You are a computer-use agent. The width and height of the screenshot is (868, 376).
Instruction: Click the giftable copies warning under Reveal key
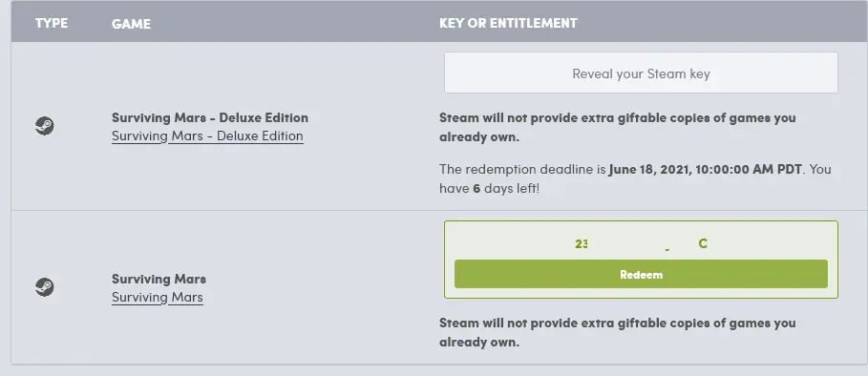click(x=617, y=127)
